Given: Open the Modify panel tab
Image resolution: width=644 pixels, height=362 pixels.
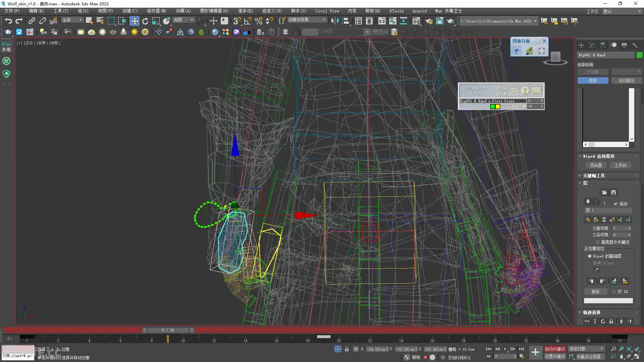Looking at the screenshot, I should 592,45.
